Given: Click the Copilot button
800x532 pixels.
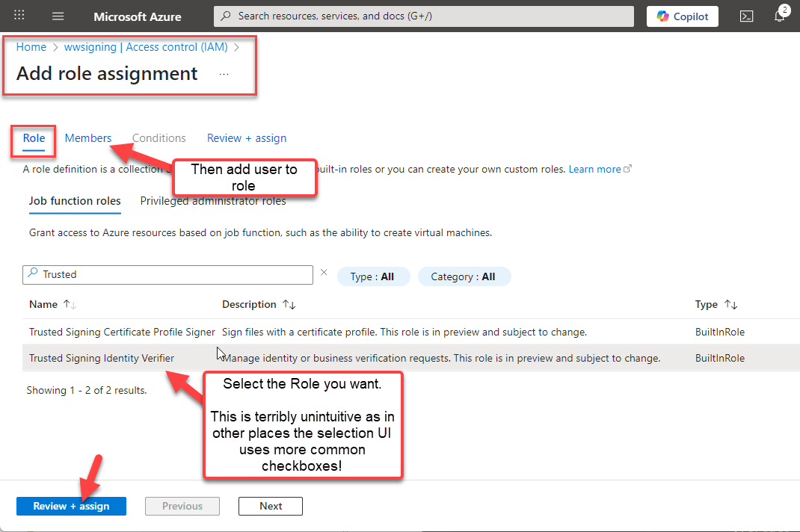Looking at the screenshot, I should click(682, 16).
